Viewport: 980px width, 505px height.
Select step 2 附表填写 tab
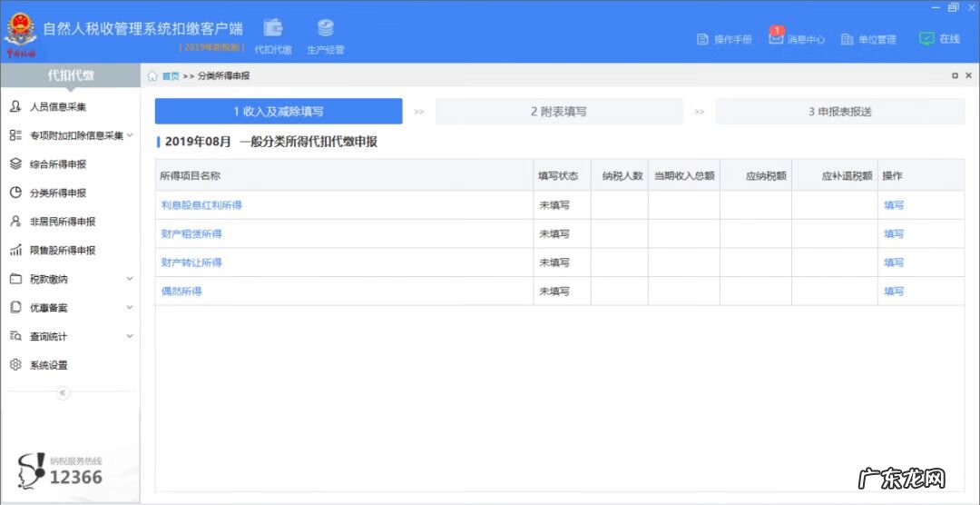[x=559, y=112]
